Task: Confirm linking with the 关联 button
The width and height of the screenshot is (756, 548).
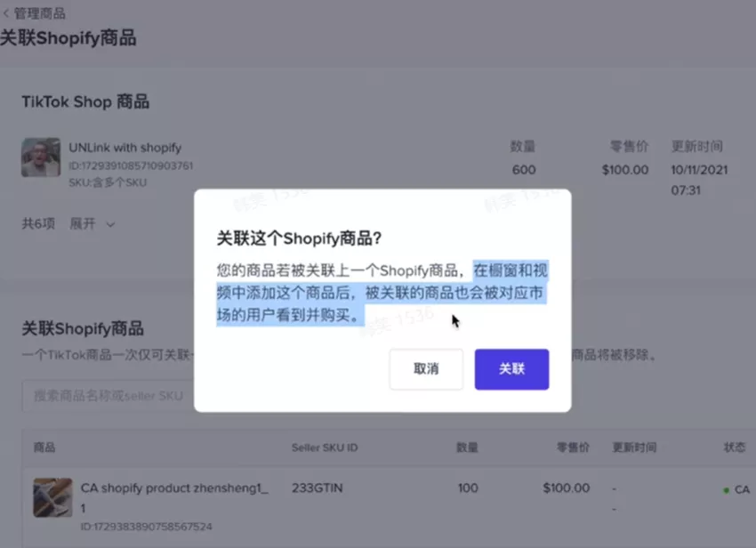Action: (511, 369)
